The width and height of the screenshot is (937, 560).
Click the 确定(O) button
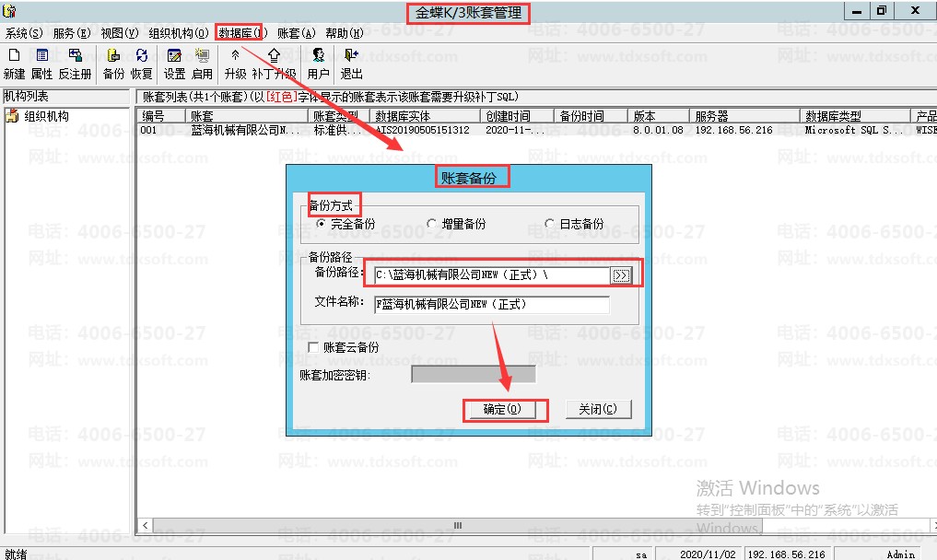[x=502, y=409]
